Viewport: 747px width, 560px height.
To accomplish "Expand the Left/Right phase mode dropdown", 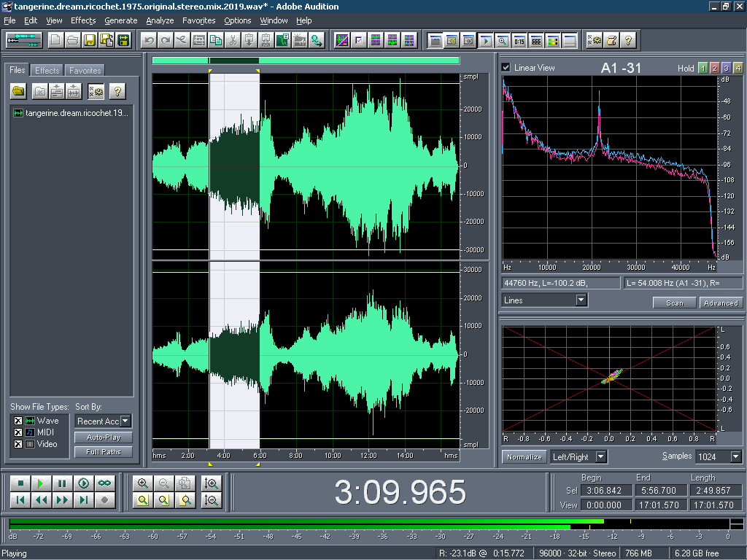I will pos(601,457).
